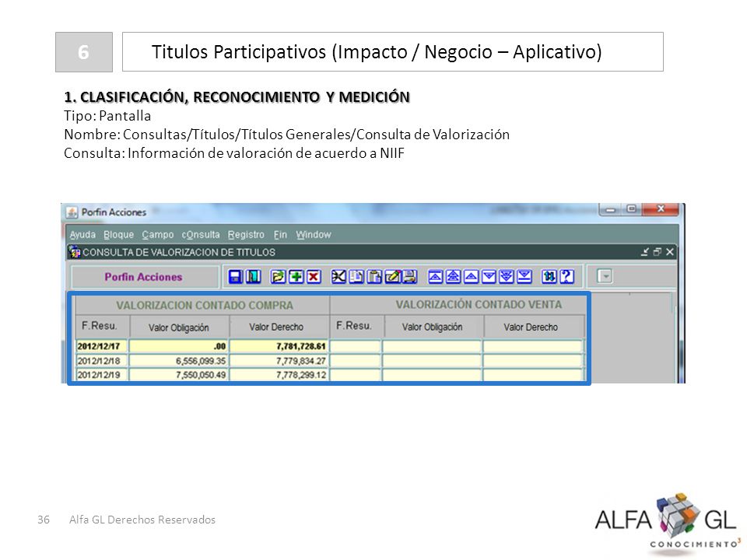The width and height of the screenshot is (747, 560).
Task: Click the VALORIZACIÓN CONTADO VENTA header
Action: pos(479,305)
